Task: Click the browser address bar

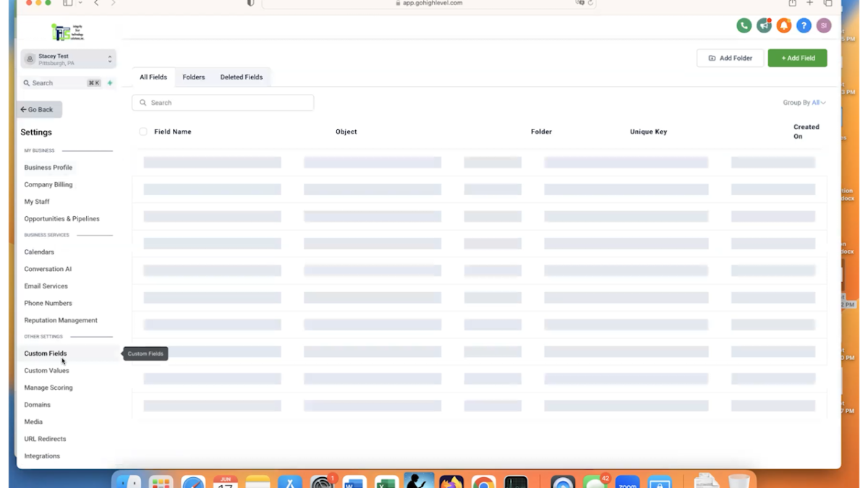Action: pos(434,3)
